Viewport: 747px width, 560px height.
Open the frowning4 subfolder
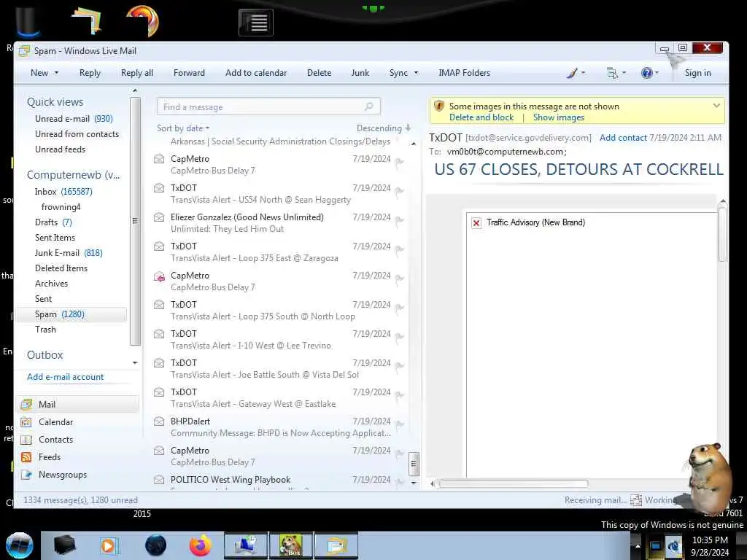click(x=61, y=206)
